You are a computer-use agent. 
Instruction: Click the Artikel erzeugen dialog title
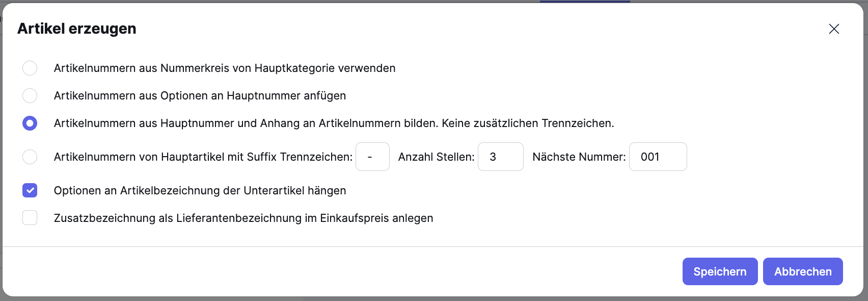click(x=77, y=29)
